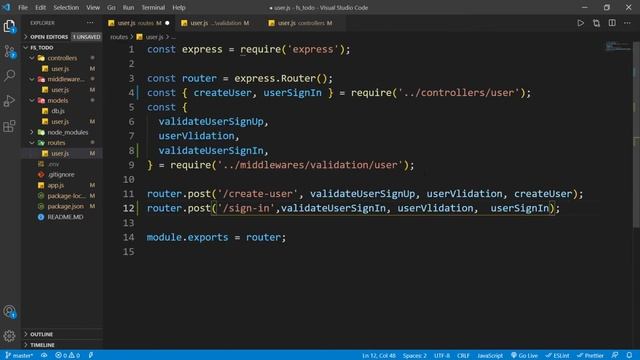Open the Extensions view
Image resolution: width=640 pixels, height=360 pixels.
[x=9, y=126]
